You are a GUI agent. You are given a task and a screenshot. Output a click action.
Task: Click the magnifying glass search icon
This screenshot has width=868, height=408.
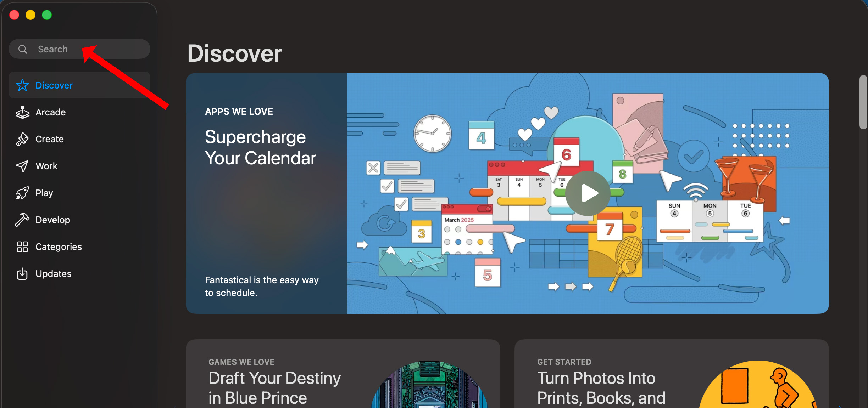coord(23,49)
